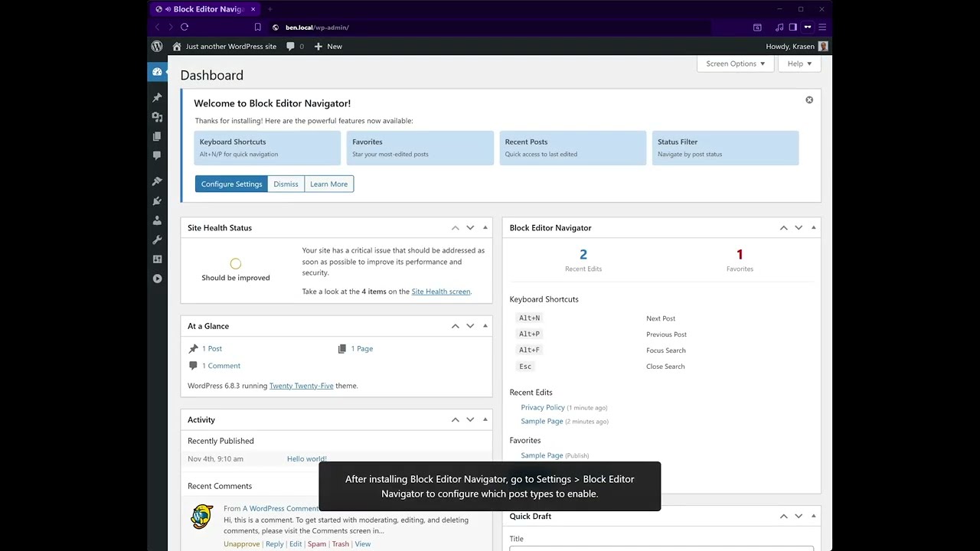980x551 pixels.
Task: Open the Tools wrench icon in sidebar
Action: pyautogui.click(x=157, y=240)
